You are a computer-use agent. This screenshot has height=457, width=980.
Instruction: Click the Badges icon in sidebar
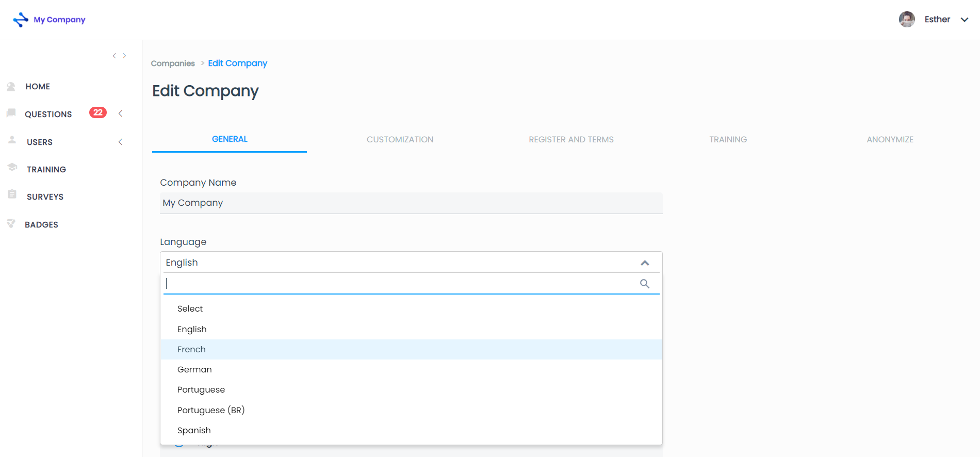[11, 223]
